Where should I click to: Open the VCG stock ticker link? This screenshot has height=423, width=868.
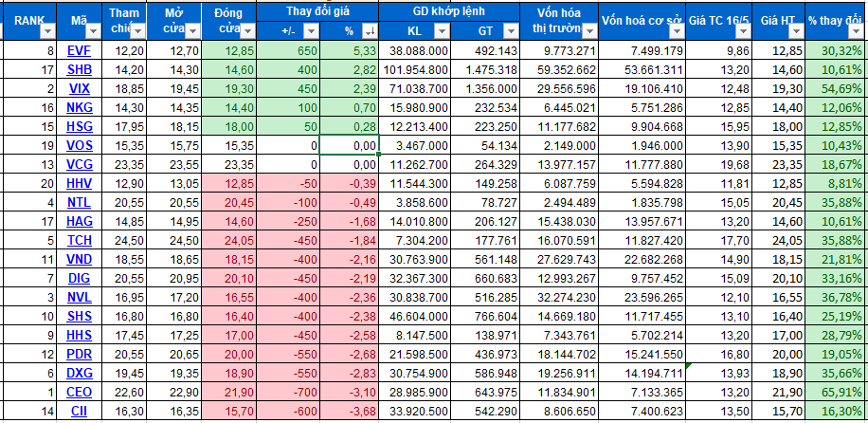click(x=80, y=164)
